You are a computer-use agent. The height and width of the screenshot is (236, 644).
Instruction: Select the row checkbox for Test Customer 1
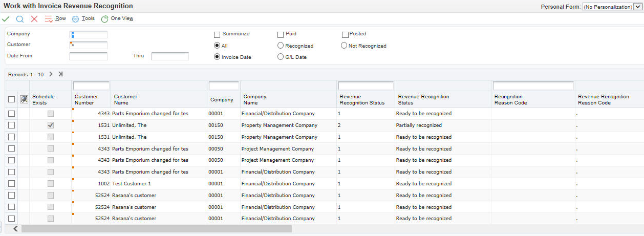[x=12, y=184]
